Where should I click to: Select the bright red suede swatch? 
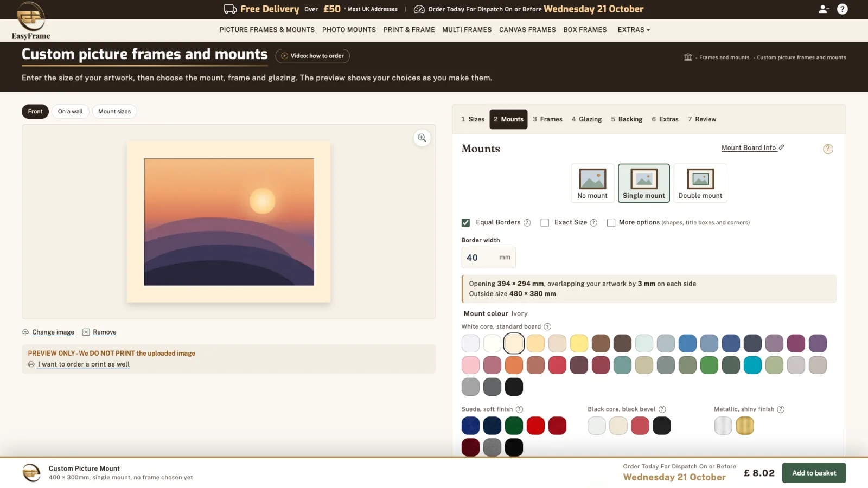pos(535,426)
